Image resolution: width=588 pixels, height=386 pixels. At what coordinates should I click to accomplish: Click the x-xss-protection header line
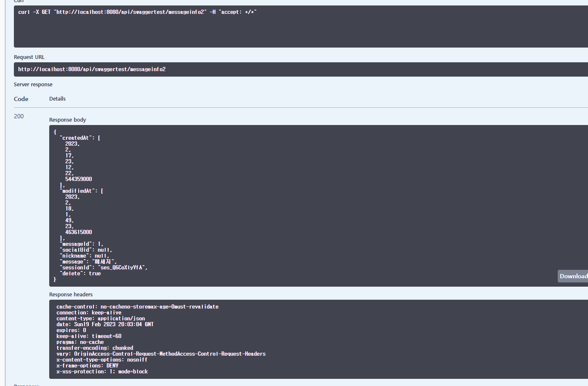[102, 372]
